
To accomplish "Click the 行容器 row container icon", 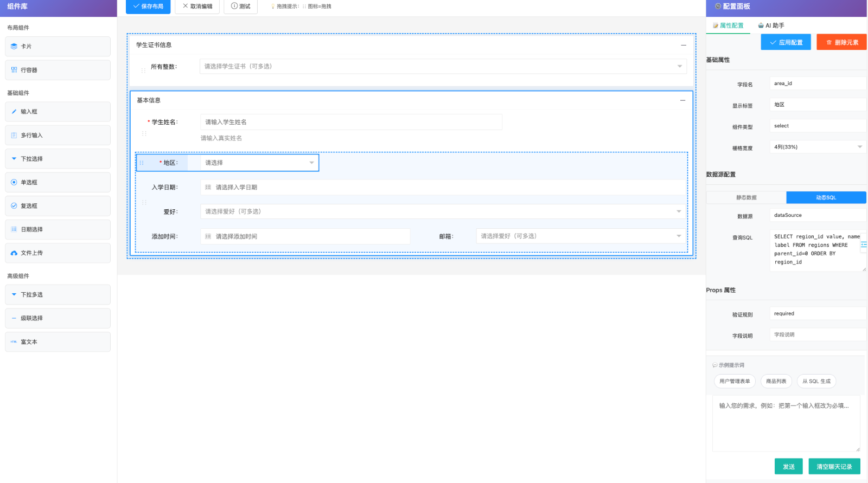I will [x=14, y=70].
